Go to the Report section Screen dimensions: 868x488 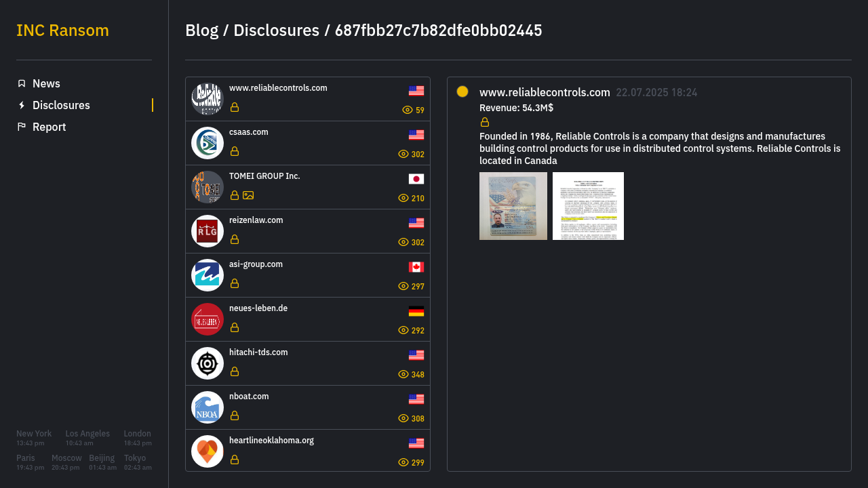tap(49, 127)
